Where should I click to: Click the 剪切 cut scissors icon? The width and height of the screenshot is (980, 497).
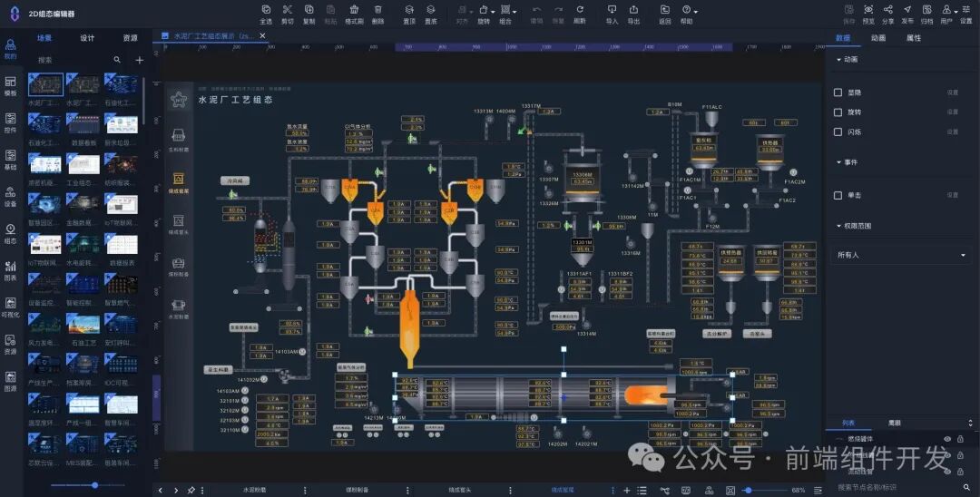click(288, 9)
